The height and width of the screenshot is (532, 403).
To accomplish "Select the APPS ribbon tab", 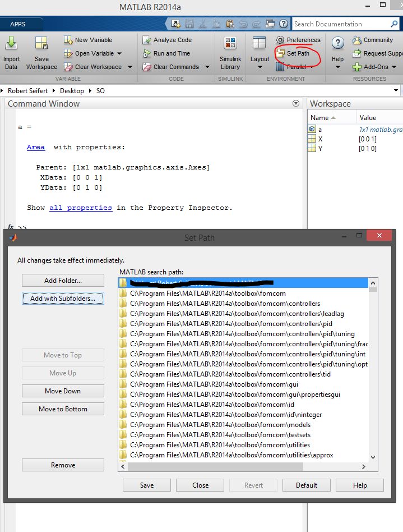I will tap(17, 24).
